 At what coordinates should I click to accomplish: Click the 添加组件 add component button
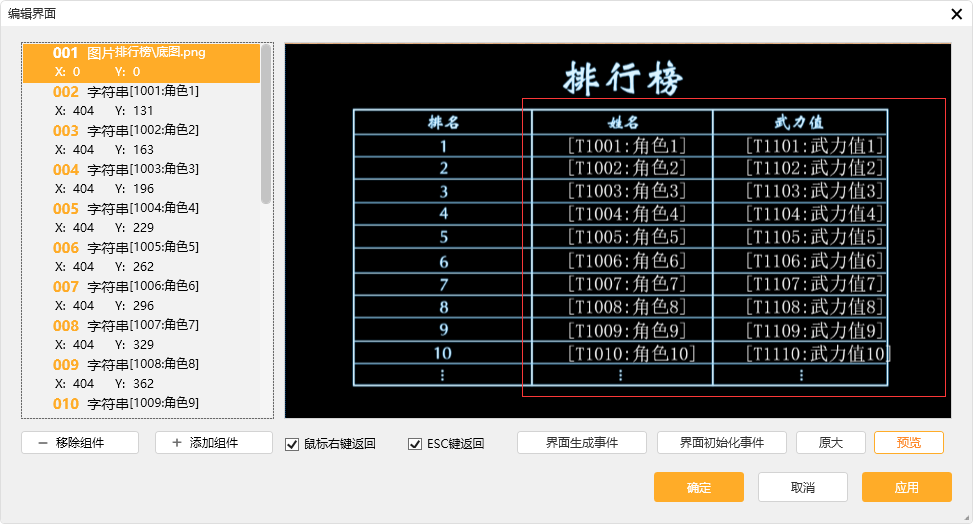coord(214,443)
